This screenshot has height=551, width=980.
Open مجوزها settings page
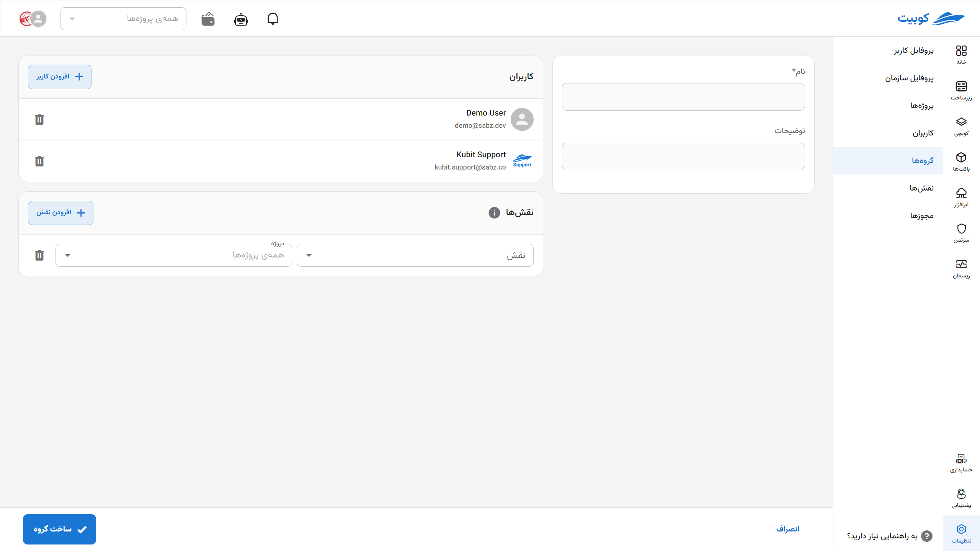click(x=888, y=216)
